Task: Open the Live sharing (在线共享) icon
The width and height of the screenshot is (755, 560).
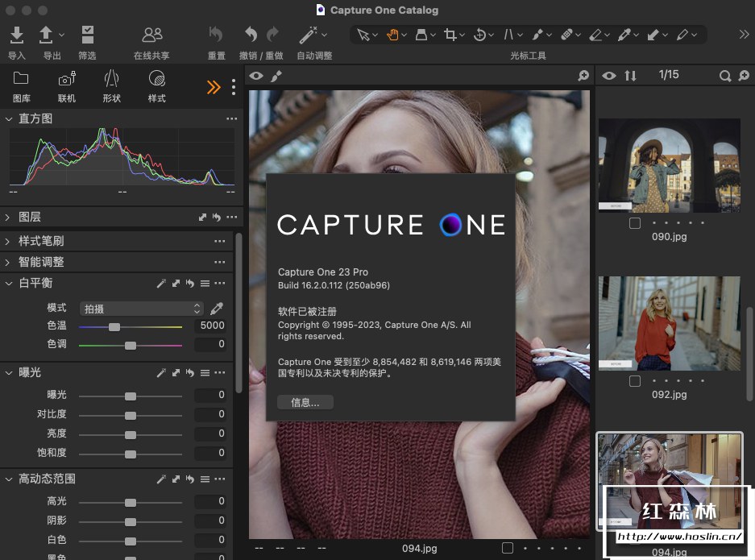Action: coord(151,35)
